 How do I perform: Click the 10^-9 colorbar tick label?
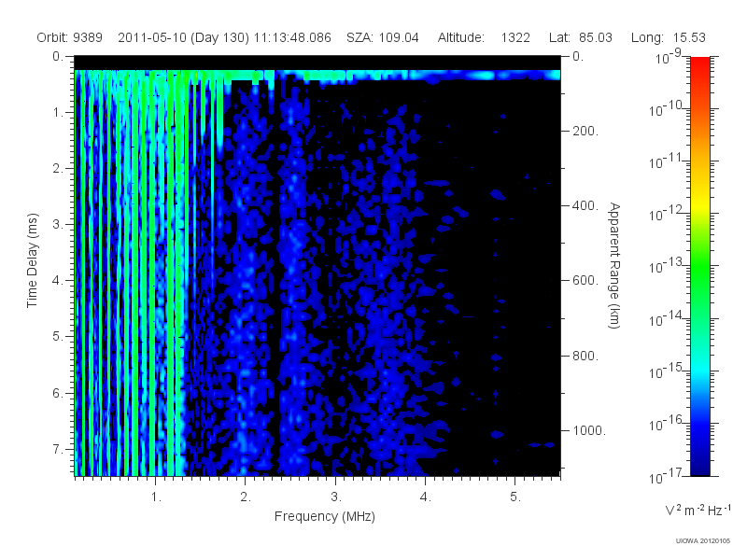tap(669, 57)
